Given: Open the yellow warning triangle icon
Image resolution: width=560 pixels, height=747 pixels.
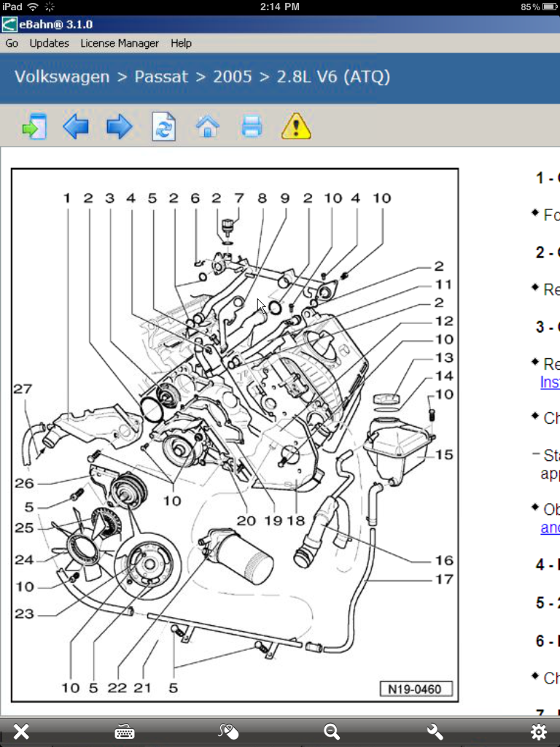Looking at the screenshot, I should [296, 127].
